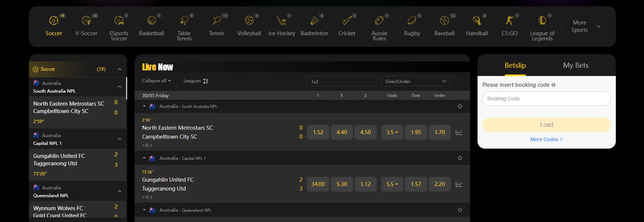Viewport: 644px width, 222px height.
Task: Select the Cricket sport icon
Action: (347, 20)
